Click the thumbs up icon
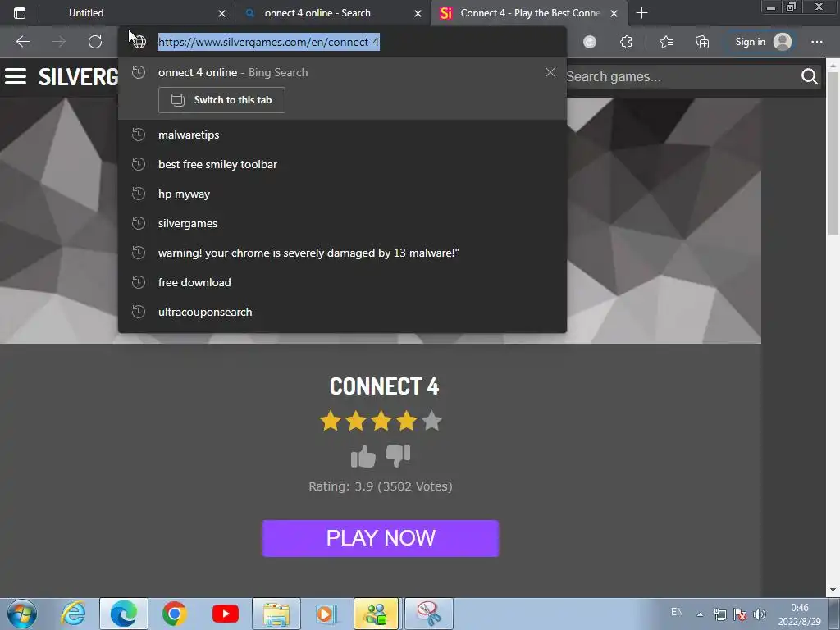Viewport: 840px width, 630px height. point(363,456)
